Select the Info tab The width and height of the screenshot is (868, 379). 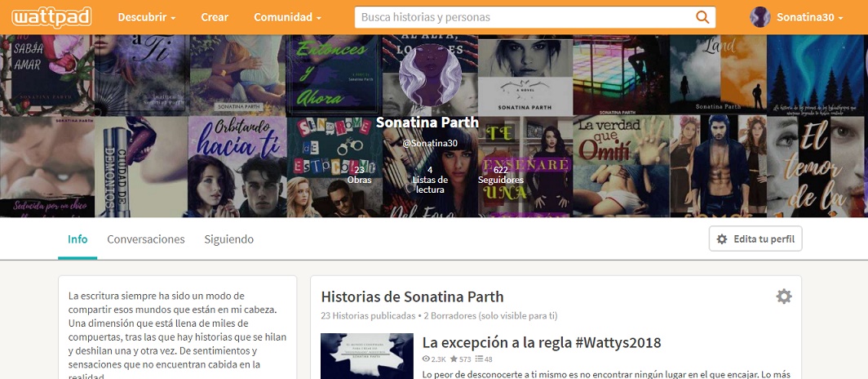pyautogui.click(x=77, y=239)
